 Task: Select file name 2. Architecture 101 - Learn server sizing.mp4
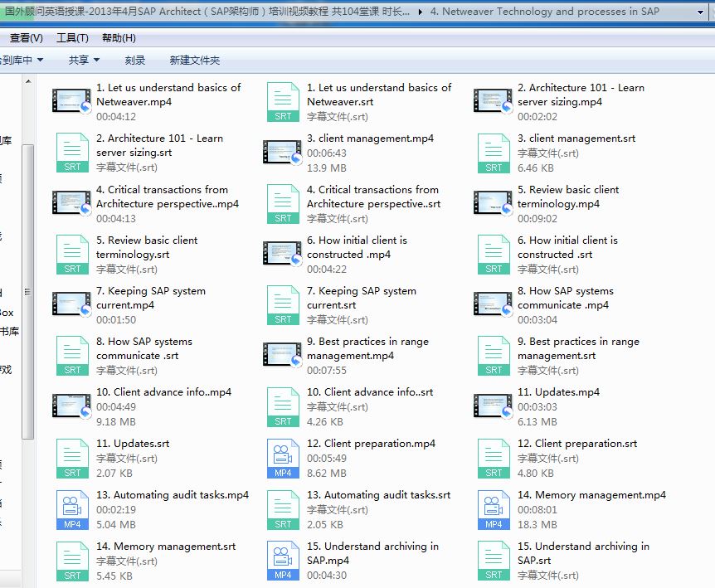point(581,95)
